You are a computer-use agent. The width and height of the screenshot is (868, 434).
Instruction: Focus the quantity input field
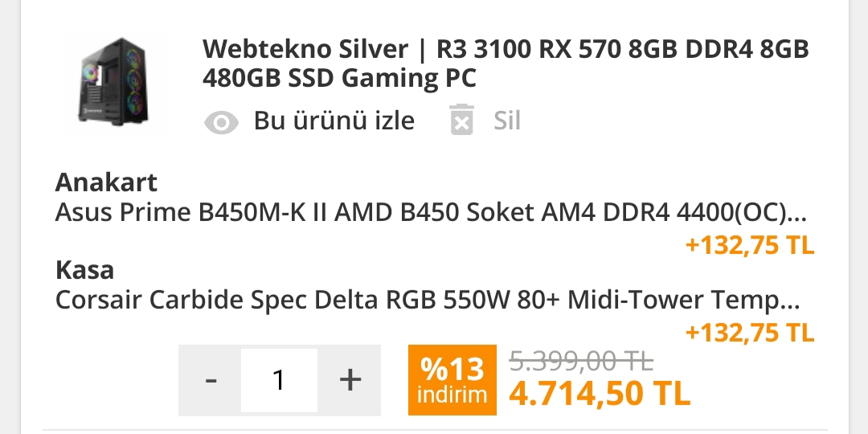point(279,379)
